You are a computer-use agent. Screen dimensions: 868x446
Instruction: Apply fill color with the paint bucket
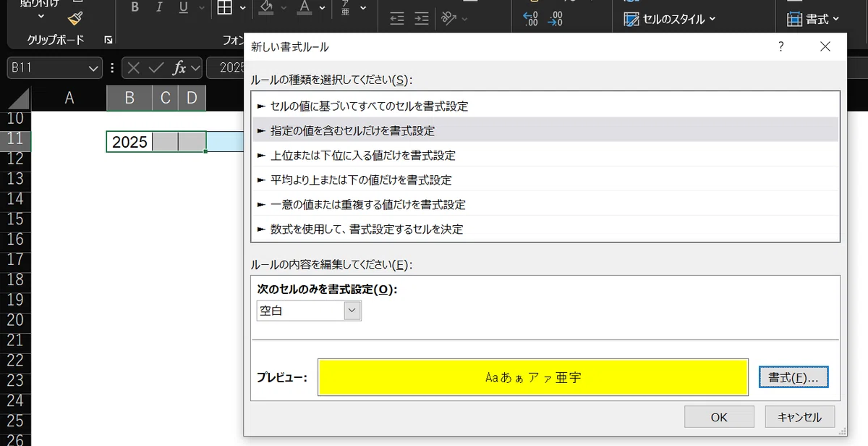[x=266, y=8]
